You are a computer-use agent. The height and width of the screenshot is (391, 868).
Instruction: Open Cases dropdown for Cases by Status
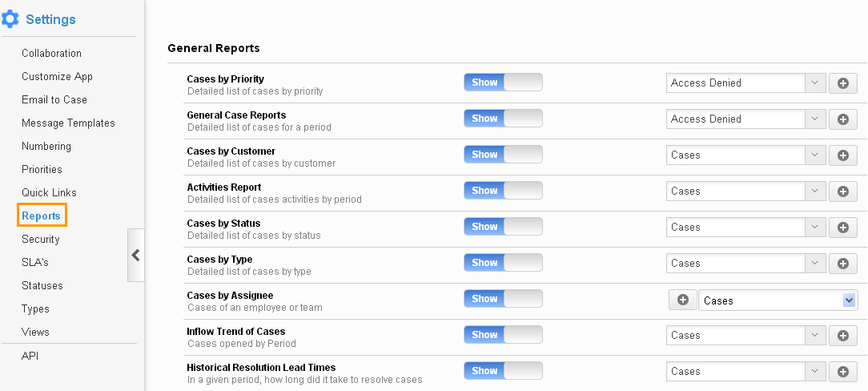pos(745,227)
